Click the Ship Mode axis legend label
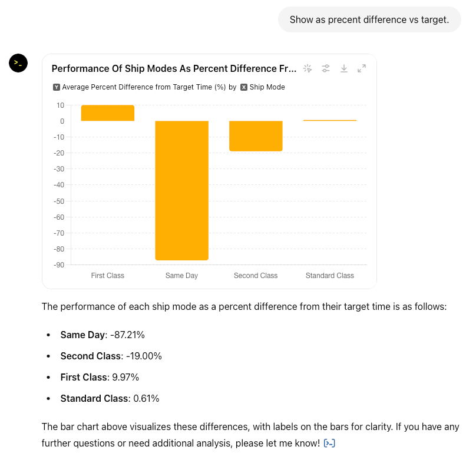The width and height of the screenshot is (476, 453). click(x=267, y=87)
